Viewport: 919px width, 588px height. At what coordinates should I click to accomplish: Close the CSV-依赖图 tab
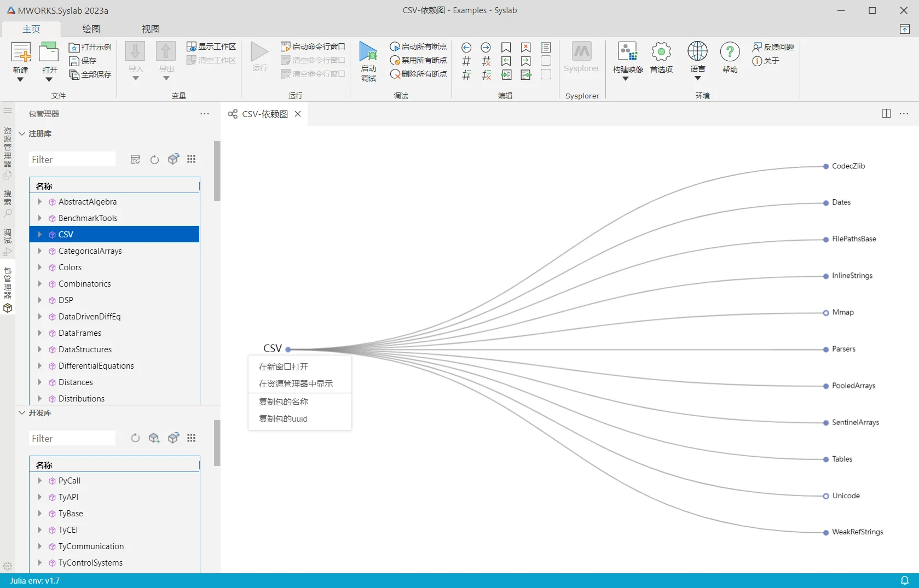(x=298, y=114)
